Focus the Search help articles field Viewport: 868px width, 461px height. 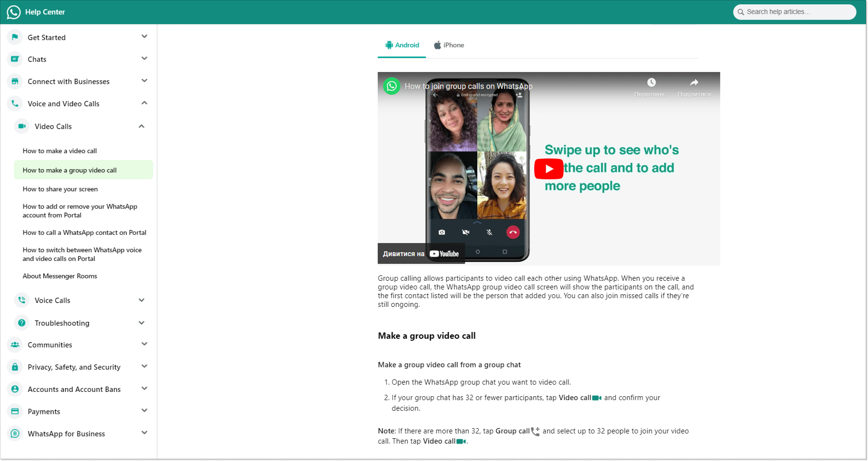click(794, 12)
